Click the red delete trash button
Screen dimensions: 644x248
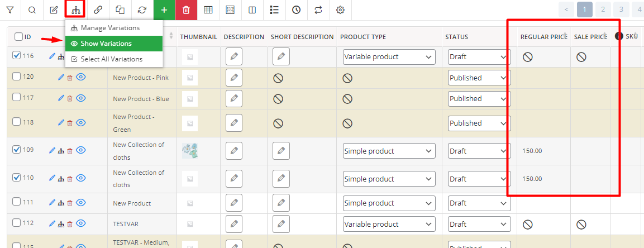tap(186, 10)
